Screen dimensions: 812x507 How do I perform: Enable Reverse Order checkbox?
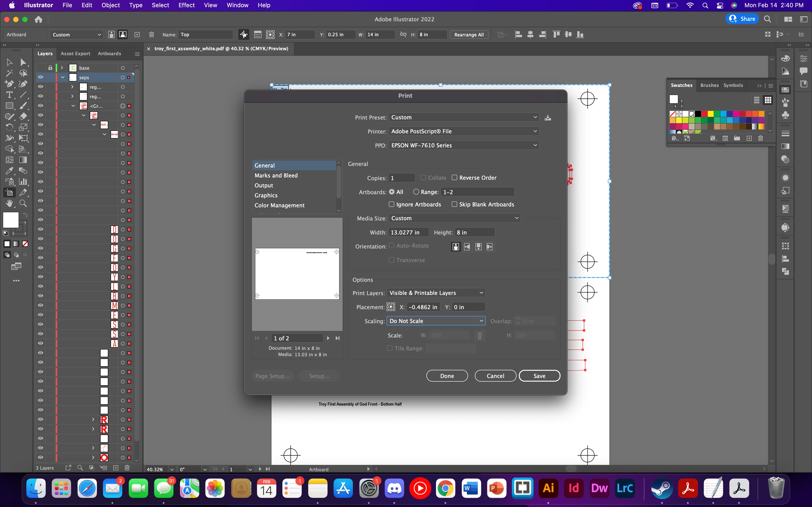455,178
